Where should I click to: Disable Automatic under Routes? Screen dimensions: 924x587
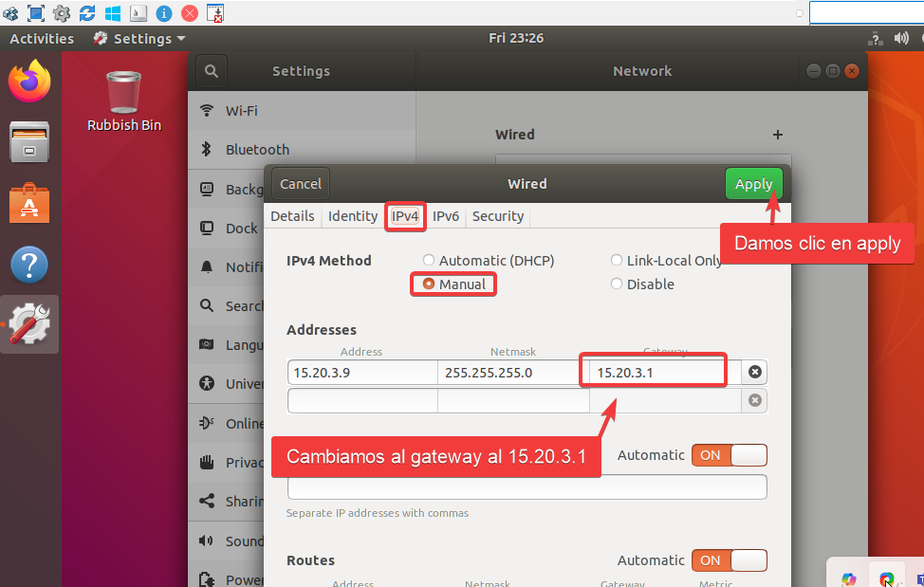(729, 560)
